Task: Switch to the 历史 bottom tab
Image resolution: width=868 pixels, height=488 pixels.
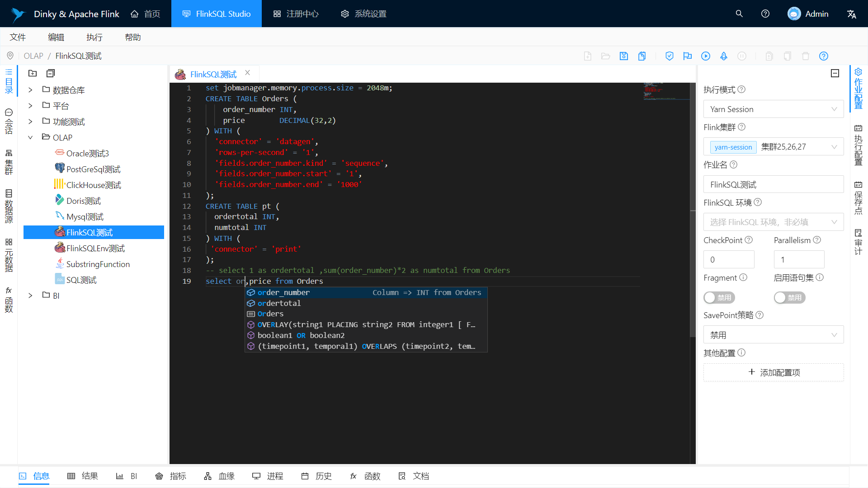Action: pyautogui.click(x=316, y=476)
